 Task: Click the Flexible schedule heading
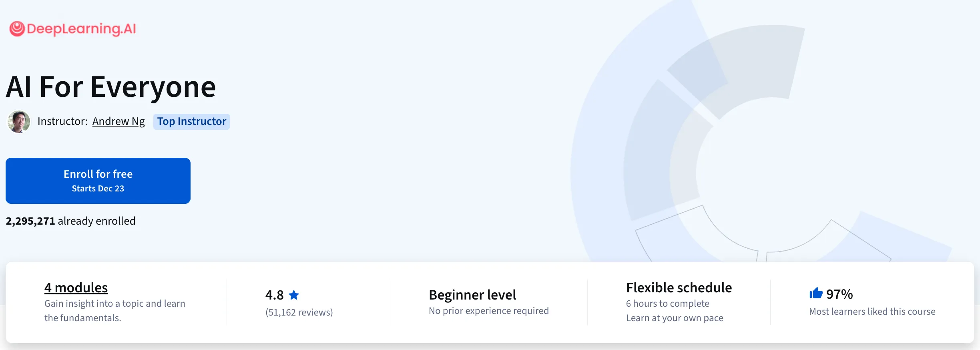click(x=679, y=288)
